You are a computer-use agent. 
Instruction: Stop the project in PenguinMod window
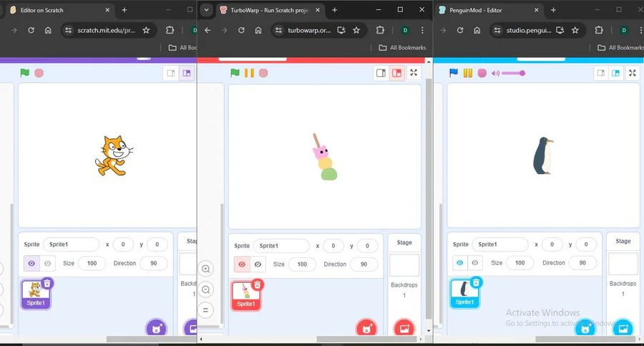tap(482, 73)
